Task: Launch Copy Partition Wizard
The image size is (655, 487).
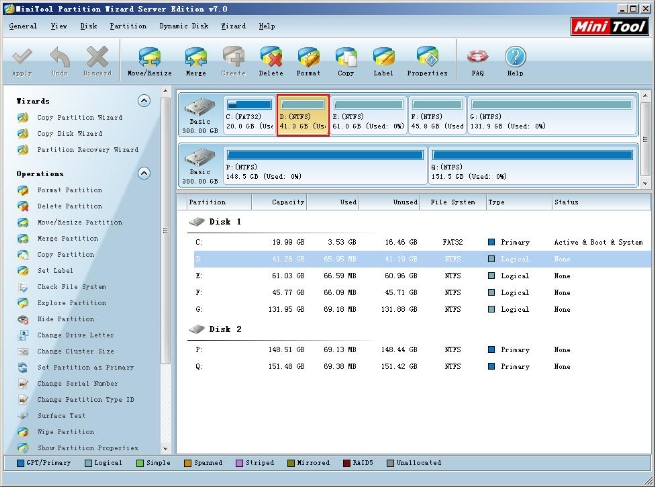Action: click(x=79, y=117)
